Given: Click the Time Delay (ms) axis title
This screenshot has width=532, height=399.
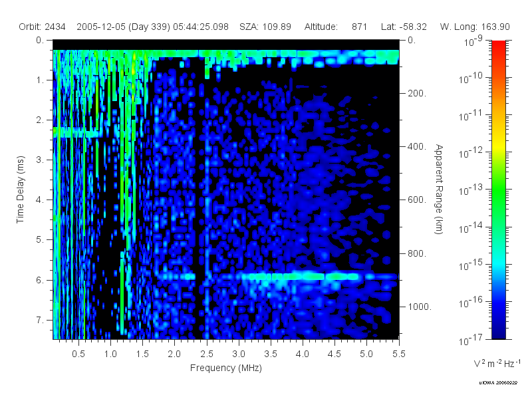Looking at the screenshot, I should click(x=21, y=190).
